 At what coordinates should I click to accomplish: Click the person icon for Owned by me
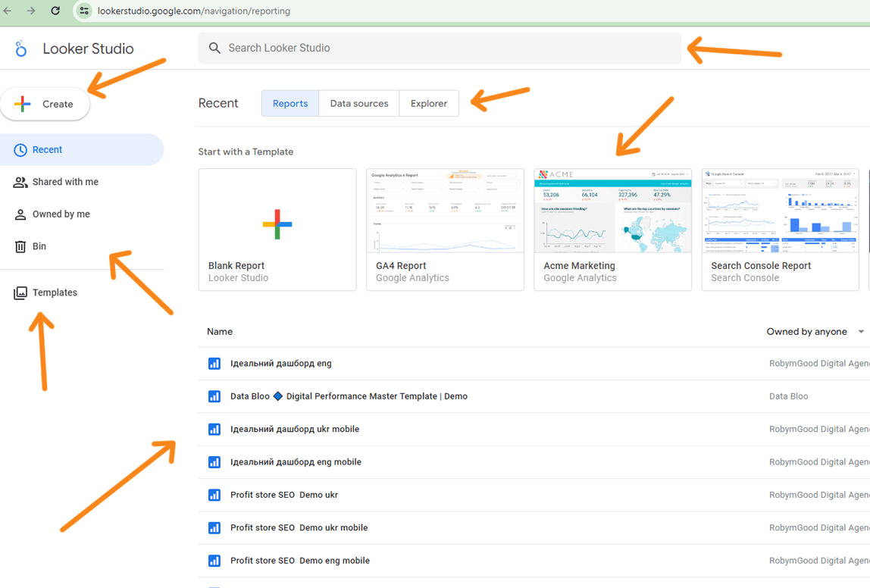point(20,214)
